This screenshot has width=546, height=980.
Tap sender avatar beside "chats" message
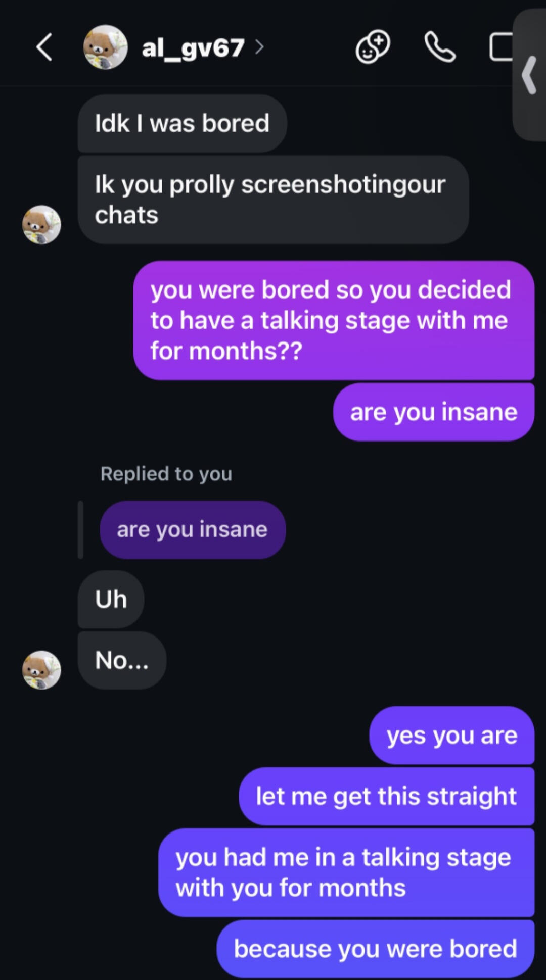(41, 225)
